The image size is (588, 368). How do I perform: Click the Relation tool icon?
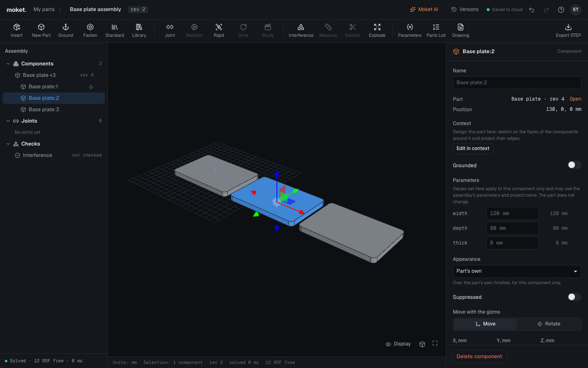194,27
